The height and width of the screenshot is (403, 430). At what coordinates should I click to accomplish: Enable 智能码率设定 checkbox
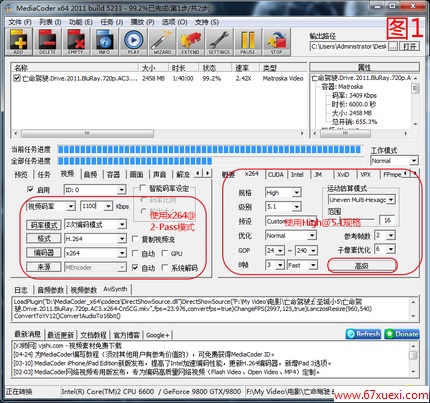(x=143, y=188)
